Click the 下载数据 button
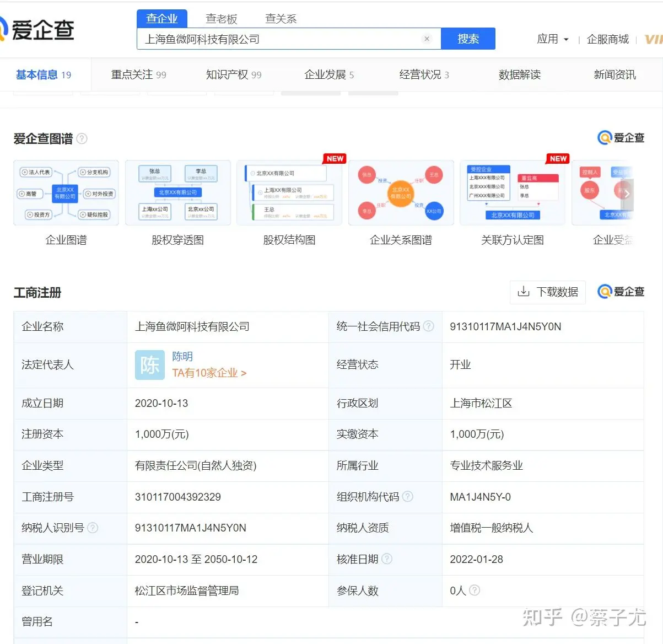The width and height of the screenshot is (663, 644). tap(548, 292)
